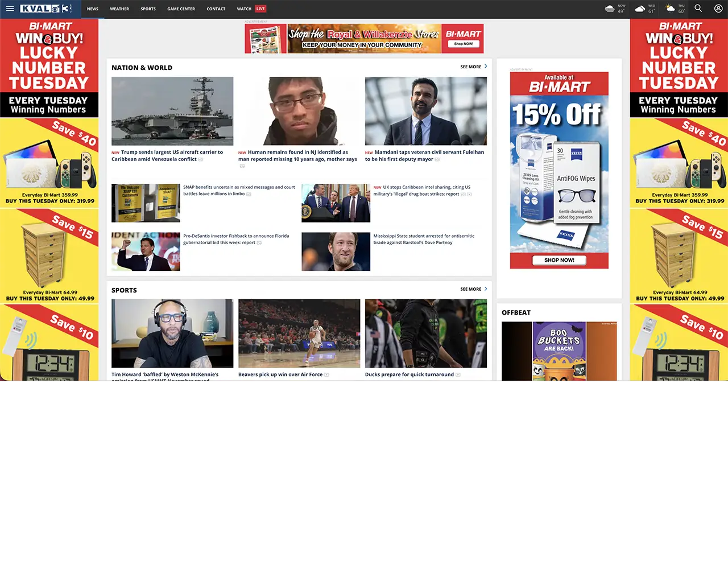
Task: Open Tim Howard 'baffled' by McKennie story
Action: click(165, 376)
